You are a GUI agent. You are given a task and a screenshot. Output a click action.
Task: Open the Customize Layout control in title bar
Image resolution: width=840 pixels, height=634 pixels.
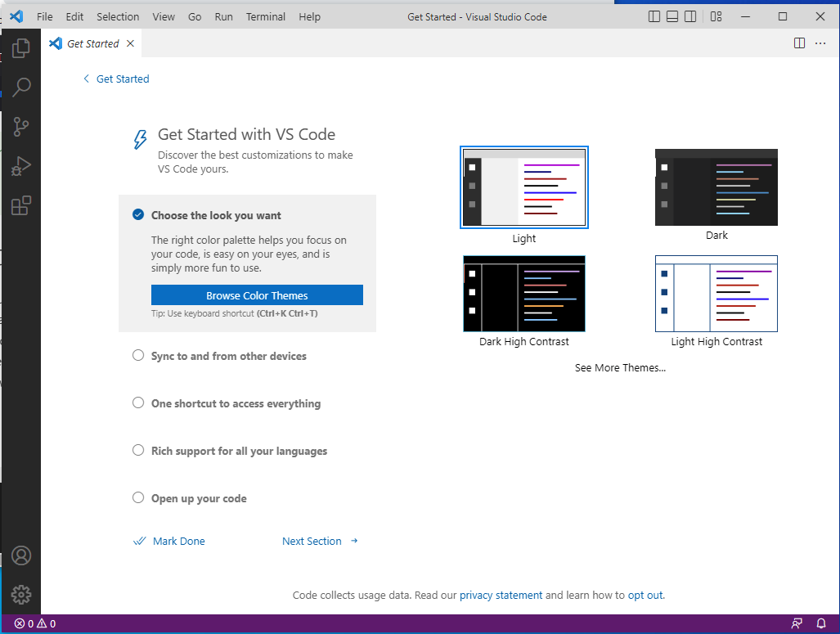(716, 16)
